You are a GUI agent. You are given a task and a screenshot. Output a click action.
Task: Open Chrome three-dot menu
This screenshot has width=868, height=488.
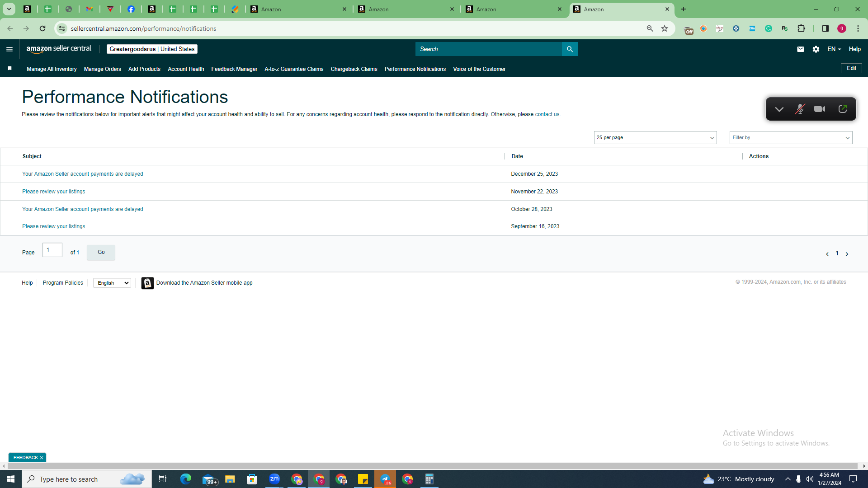(858, 28)
